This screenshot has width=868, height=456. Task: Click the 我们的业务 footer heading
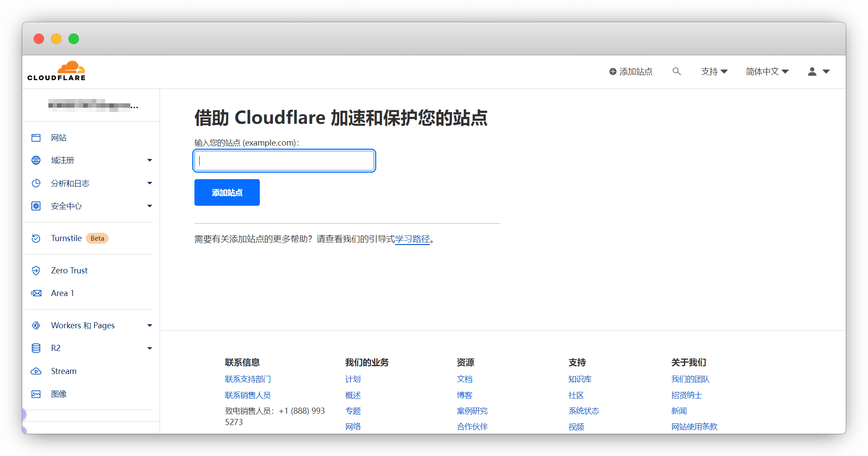[x=367, y=362]
